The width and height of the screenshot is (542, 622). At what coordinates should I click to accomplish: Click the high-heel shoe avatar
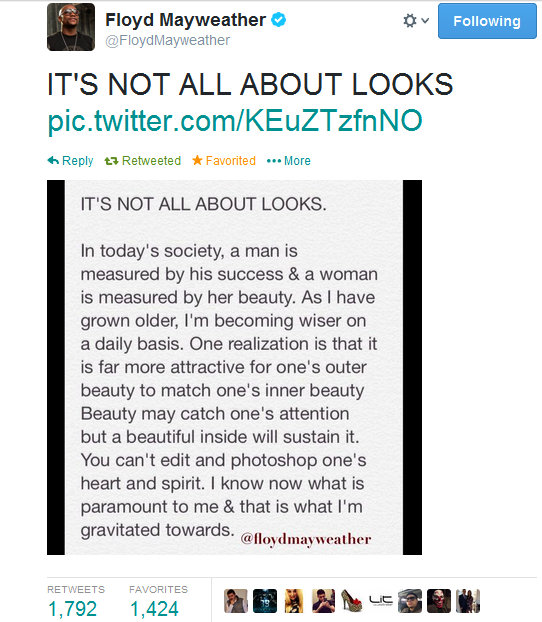[x=352, y=601]
